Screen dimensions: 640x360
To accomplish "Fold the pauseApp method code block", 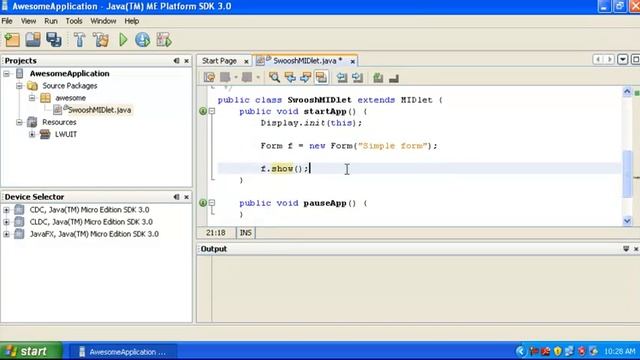I will pyautogui.click(x=212, y=202).
